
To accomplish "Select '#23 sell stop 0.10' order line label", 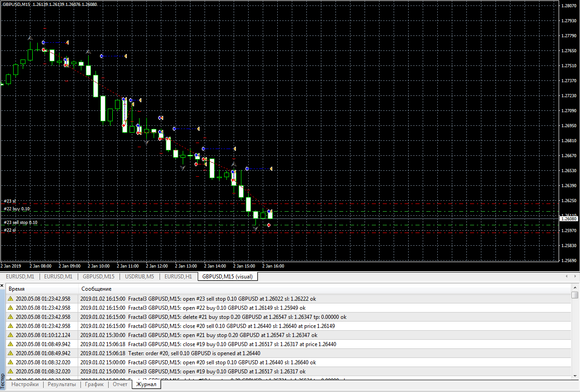I will (20, 223).
